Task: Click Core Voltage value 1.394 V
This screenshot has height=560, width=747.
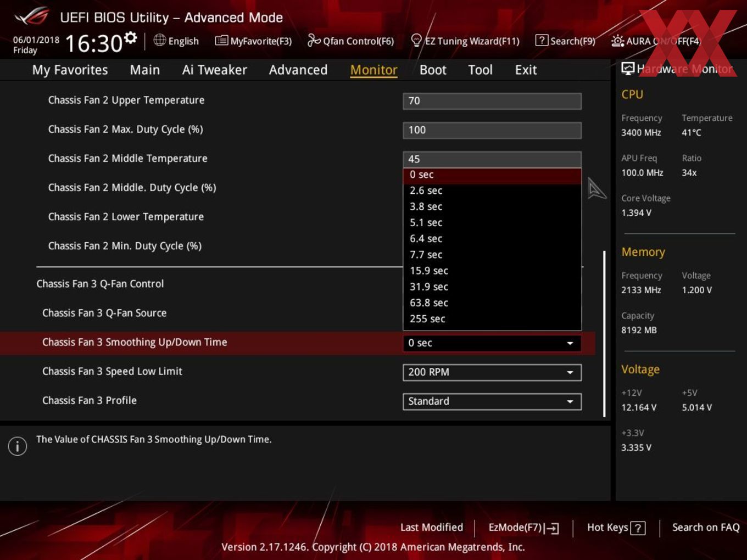Action: (636, 212)
